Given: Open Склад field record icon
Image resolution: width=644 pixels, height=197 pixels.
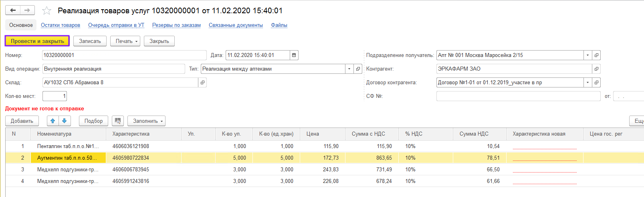Looking at the screenshot, I should (x=202, y=83).
